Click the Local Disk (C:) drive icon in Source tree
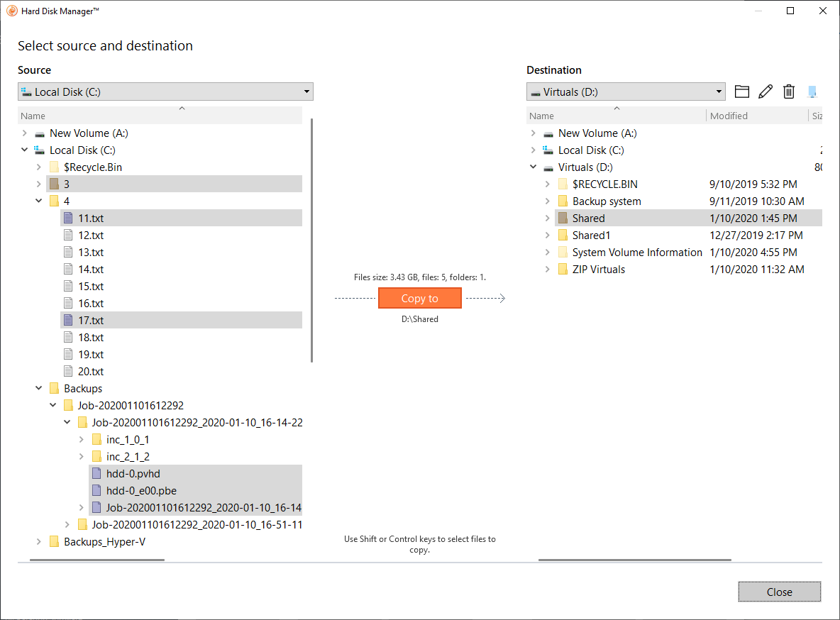Viewport: 840px width, 620px height. [x=40, y=150]
